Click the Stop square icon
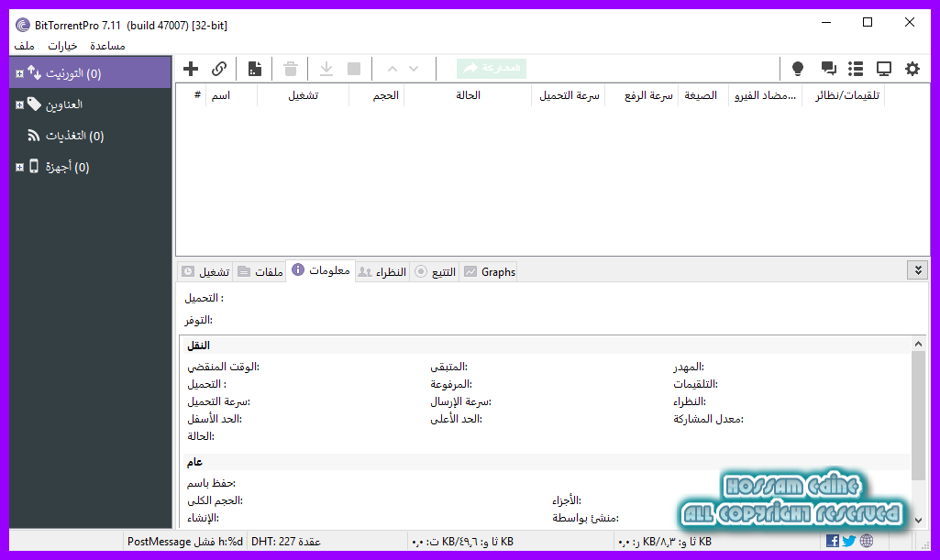 pos(354,69)
